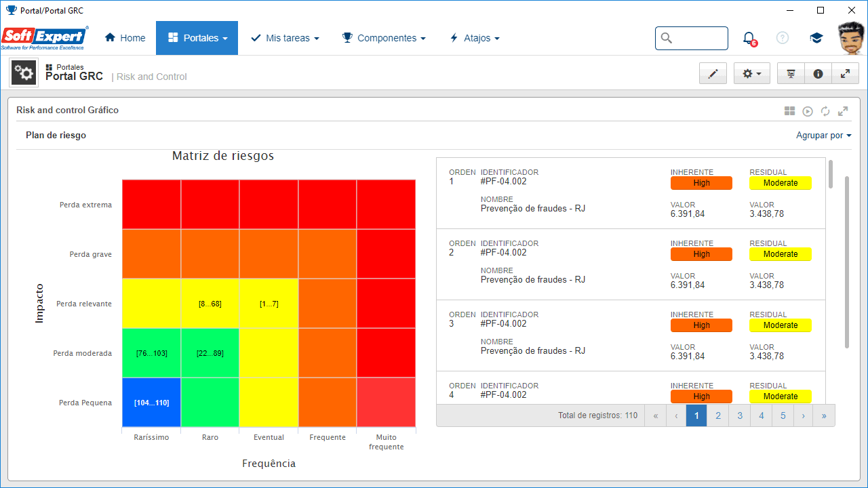This screenshot has height=488, width=868.
Task: Expand the Agrupar por dropdown
Action: (x=824, y=136)
